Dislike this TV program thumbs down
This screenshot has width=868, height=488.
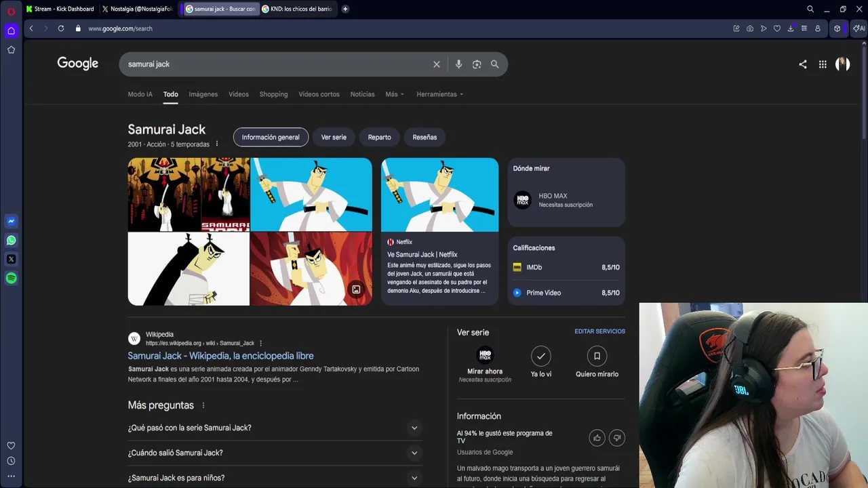click(x=617, y=438)
